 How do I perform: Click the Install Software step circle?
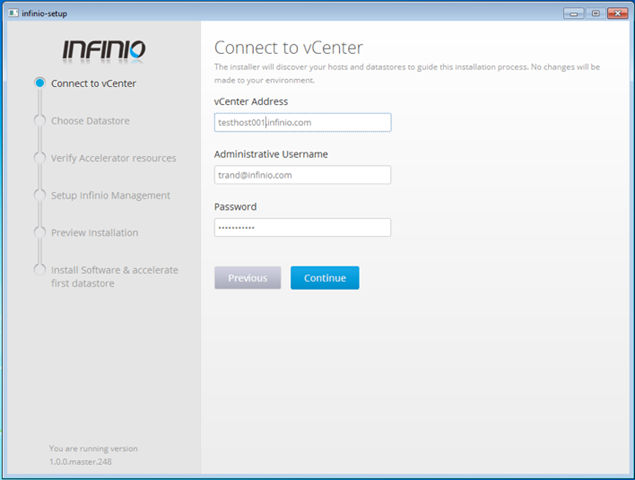point(40,270)
